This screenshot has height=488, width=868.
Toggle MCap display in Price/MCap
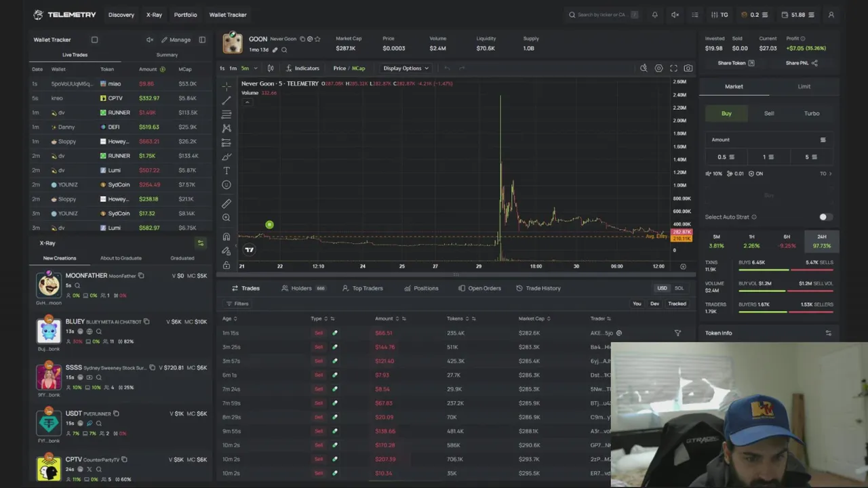point(358,68)
